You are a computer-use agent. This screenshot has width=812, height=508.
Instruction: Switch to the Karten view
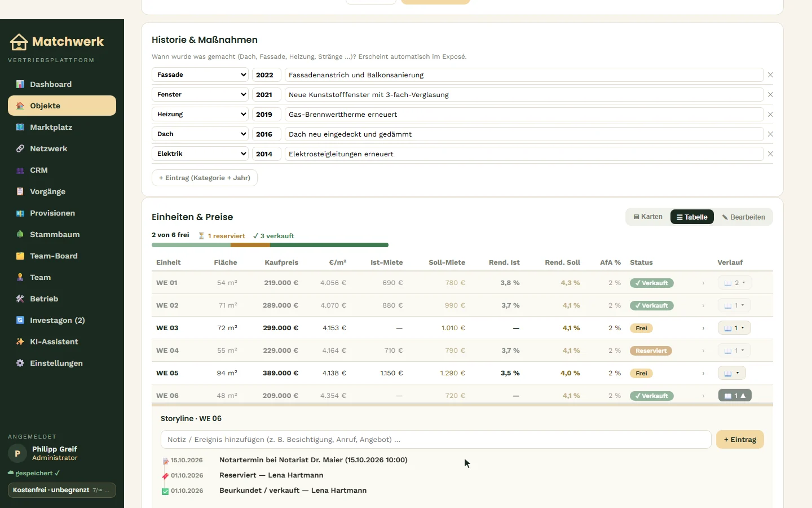[x=648, y=217]
